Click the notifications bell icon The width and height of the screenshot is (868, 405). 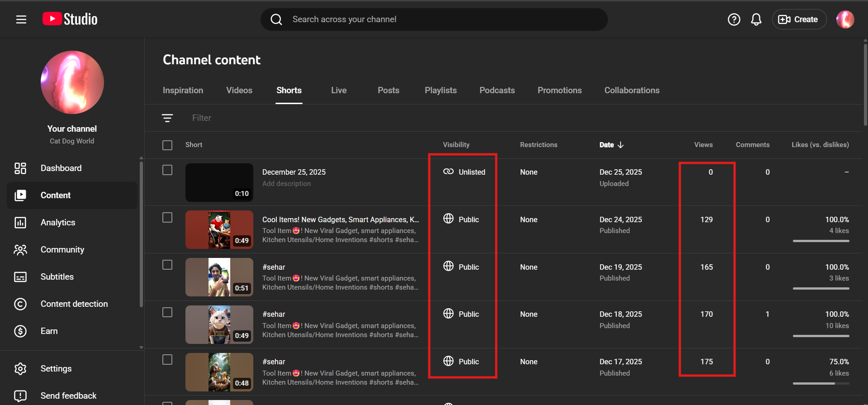756,19
